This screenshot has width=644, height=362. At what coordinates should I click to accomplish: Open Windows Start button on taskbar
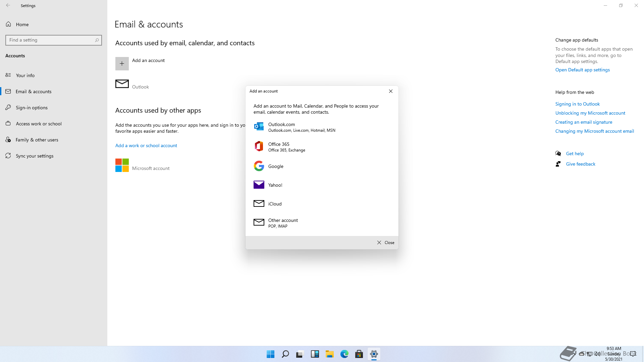(270, 354)
